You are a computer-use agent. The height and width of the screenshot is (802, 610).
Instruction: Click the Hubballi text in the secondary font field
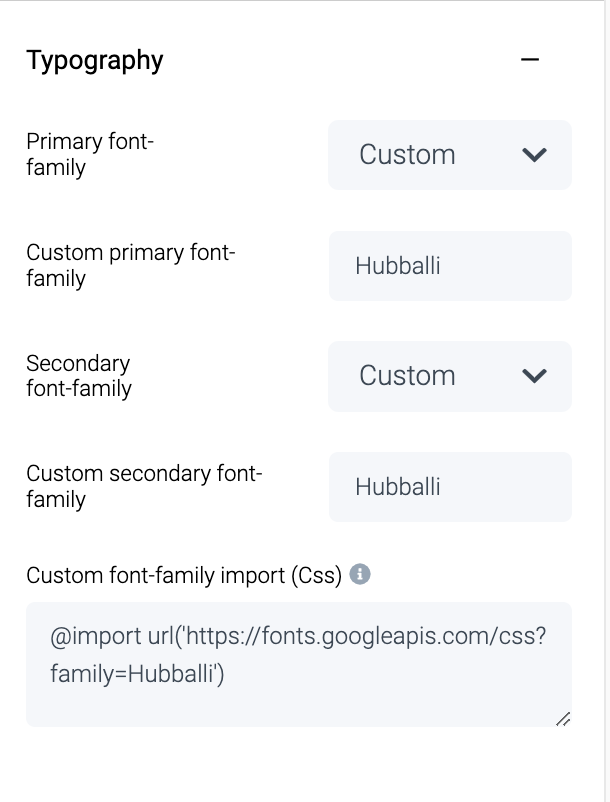click(398, 487)
